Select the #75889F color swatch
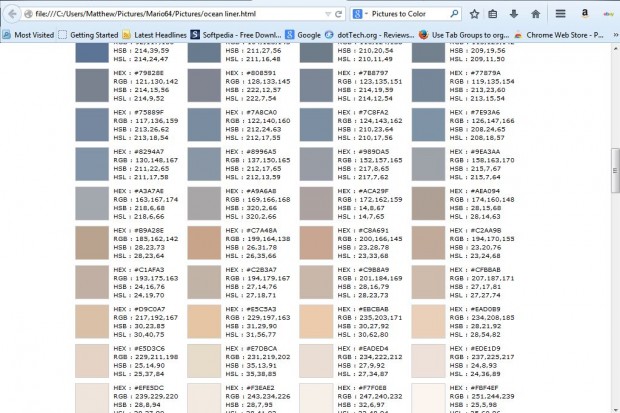Viewport: 620px width, 413px height. pos(92,125)
